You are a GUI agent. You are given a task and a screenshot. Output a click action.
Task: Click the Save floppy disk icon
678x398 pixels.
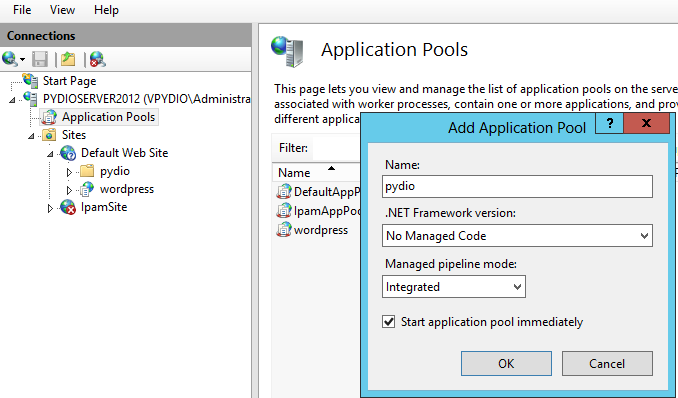pos(40,59)
